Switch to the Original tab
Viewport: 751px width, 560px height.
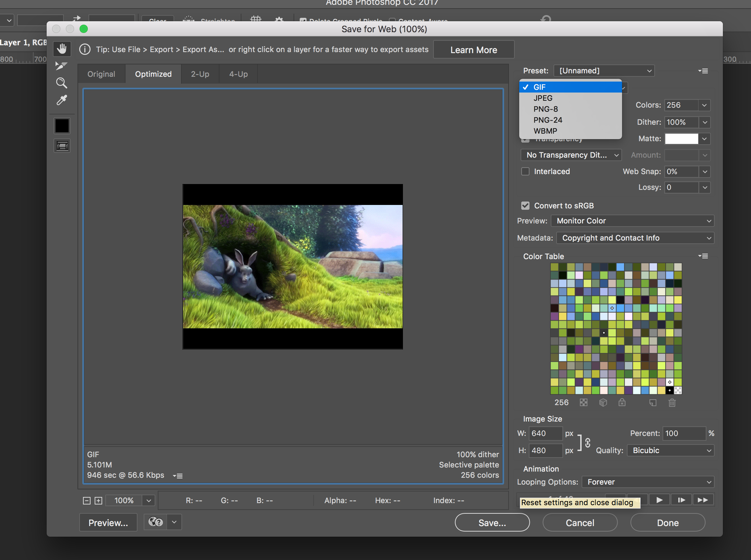pos(101,74)
